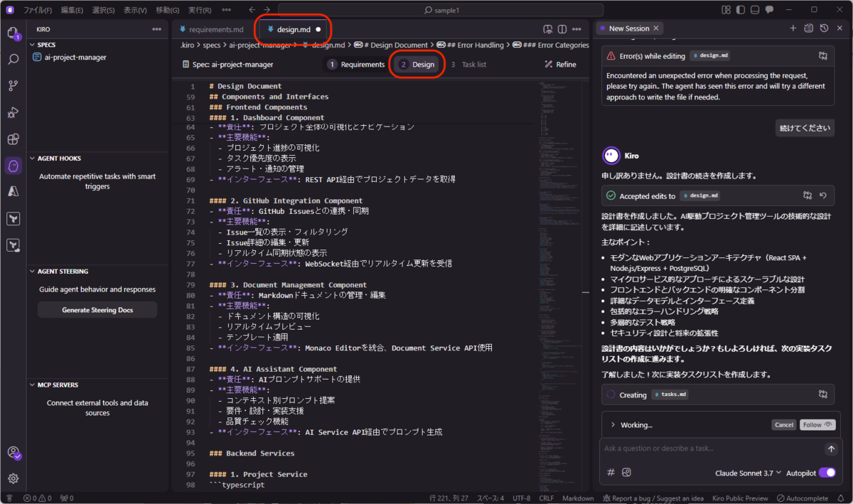
Task: Split the editor to the right
Action: tap(562, 29)
